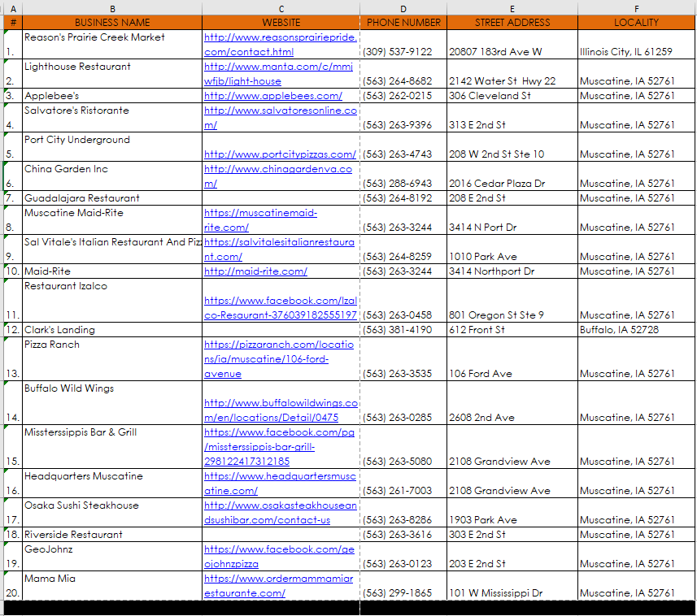Select the Reason's Prairie Creek Market cell

112,45
